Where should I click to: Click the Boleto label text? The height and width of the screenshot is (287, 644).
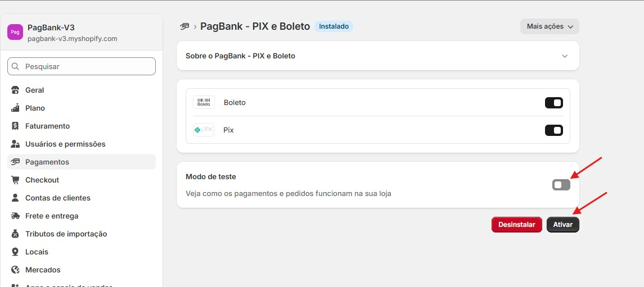[x=235, y=103]
